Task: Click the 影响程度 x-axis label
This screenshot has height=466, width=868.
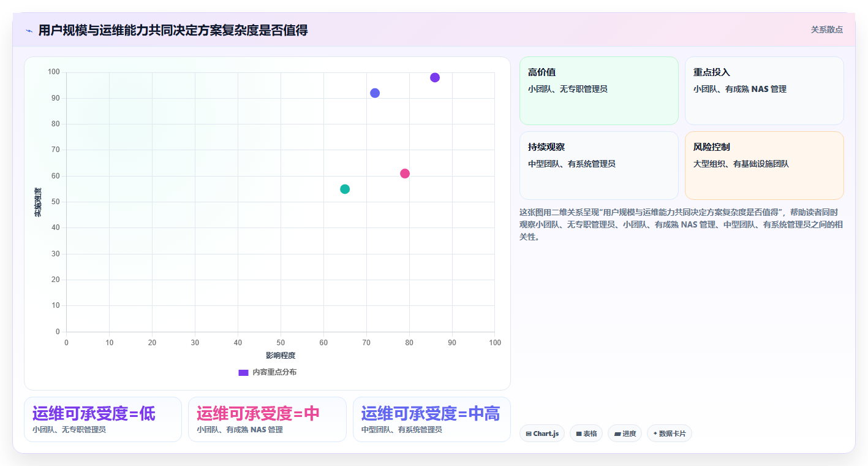Action: click(281, 356)
